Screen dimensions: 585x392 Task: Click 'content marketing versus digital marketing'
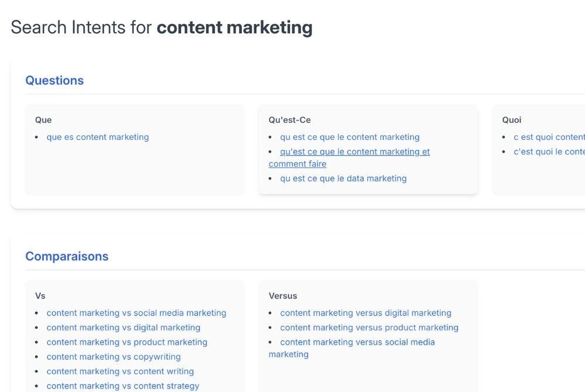pos(366,313)
